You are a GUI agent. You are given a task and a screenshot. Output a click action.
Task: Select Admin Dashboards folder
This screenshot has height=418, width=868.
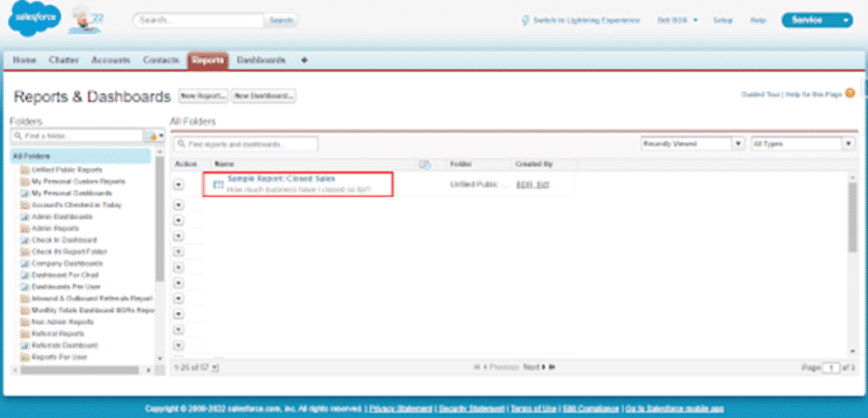62,216
